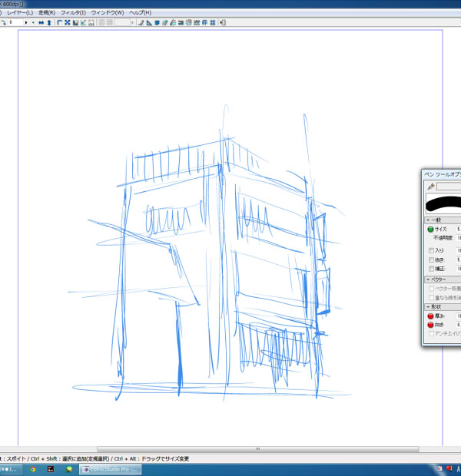Click the four-square grid icon
Viewport: 461px width, 476px height.
click(x=212, y=22)
